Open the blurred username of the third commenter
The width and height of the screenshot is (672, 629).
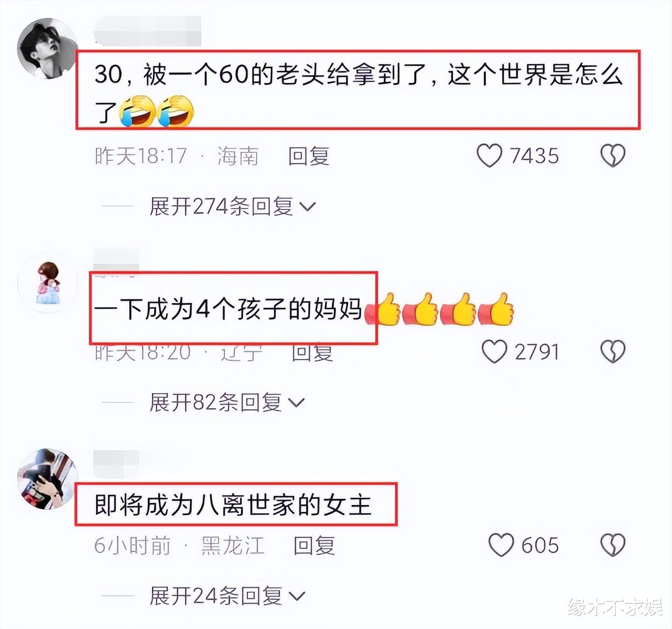[116, 463]
